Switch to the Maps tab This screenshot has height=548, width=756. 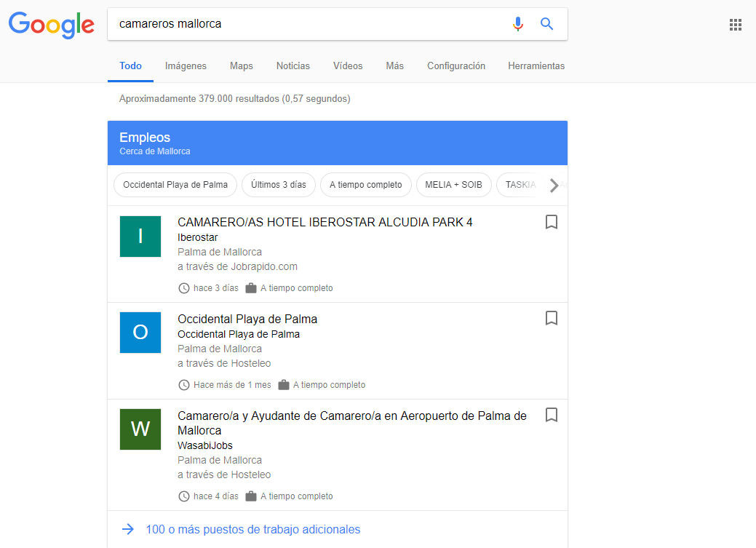click(241, 65)
